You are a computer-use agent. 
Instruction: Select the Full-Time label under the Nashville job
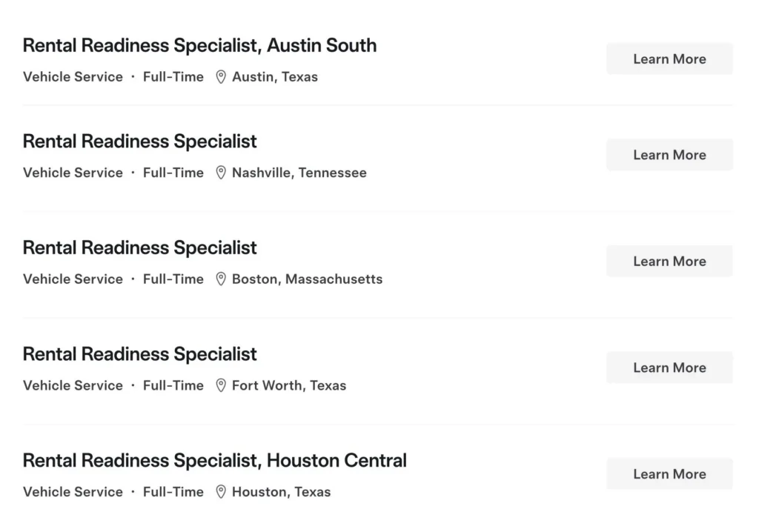click(x=173, y=172)
